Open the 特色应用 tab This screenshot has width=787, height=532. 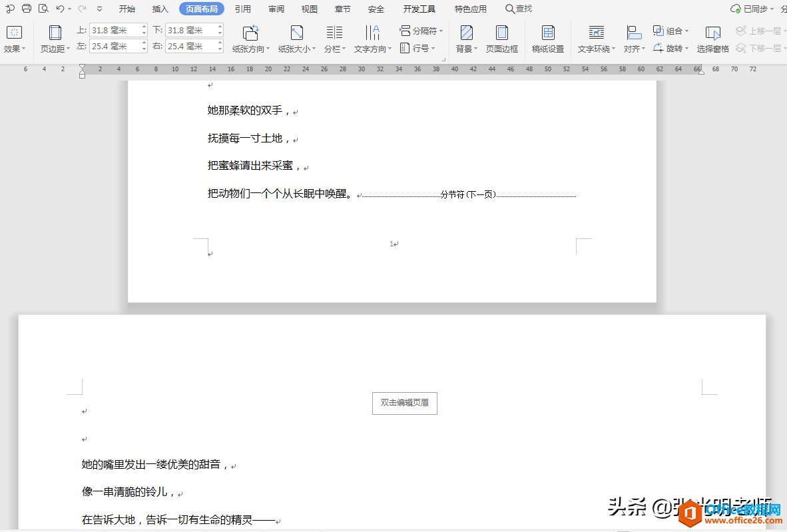click(470, 9)
